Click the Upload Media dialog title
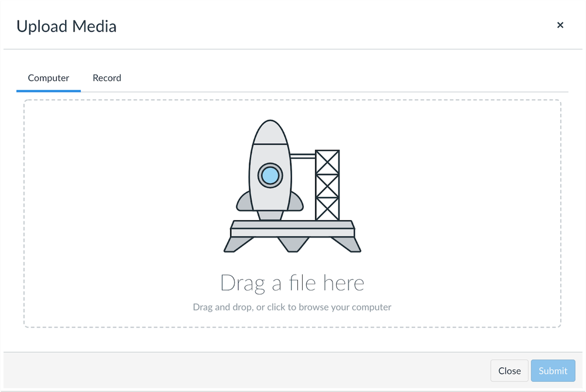This screenshot has height=392, width=586. click(66, 26)
